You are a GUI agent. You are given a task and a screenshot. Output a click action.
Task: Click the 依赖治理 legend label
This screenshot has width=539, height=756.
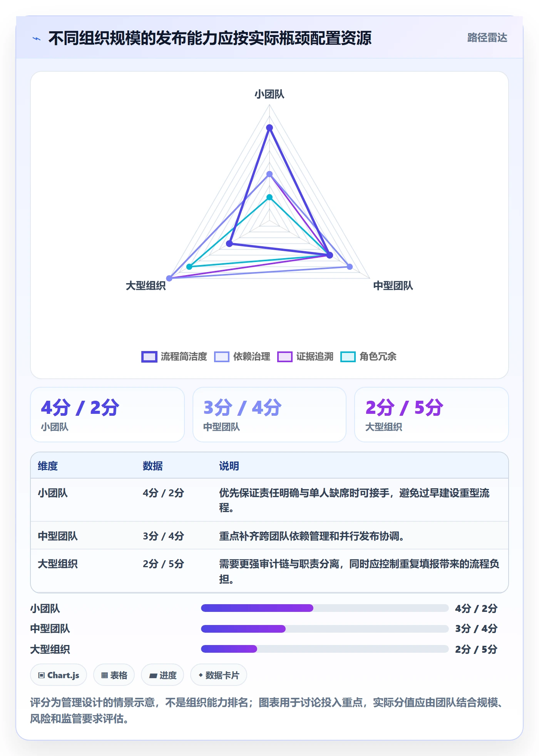click(x=251, y=356)
